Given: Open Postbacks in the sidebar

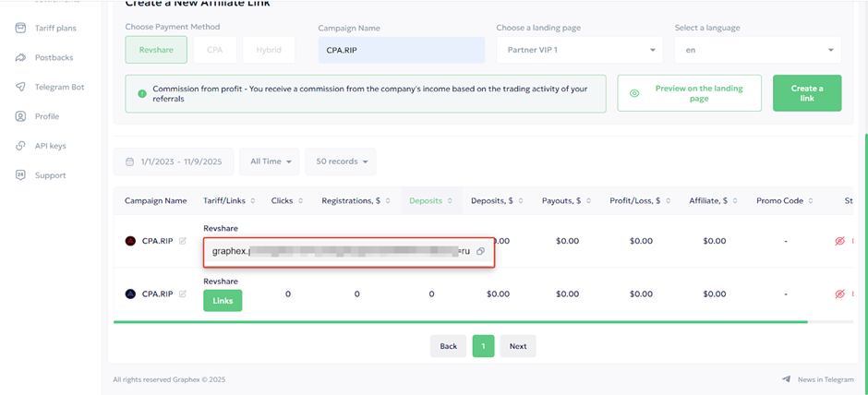Looking at the screenshot, I should point(54,57).
